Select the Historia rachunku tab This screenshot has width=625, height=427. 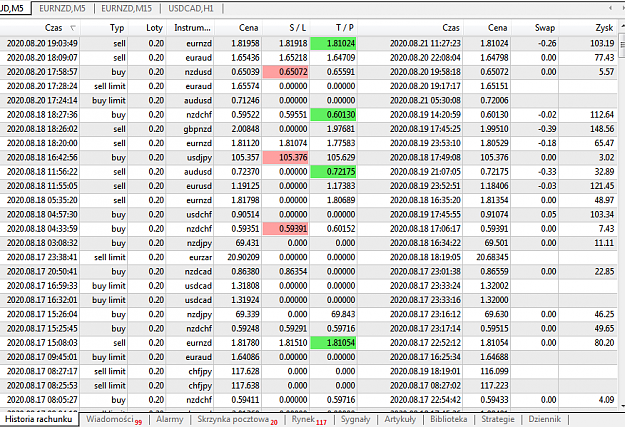(39, 419)
